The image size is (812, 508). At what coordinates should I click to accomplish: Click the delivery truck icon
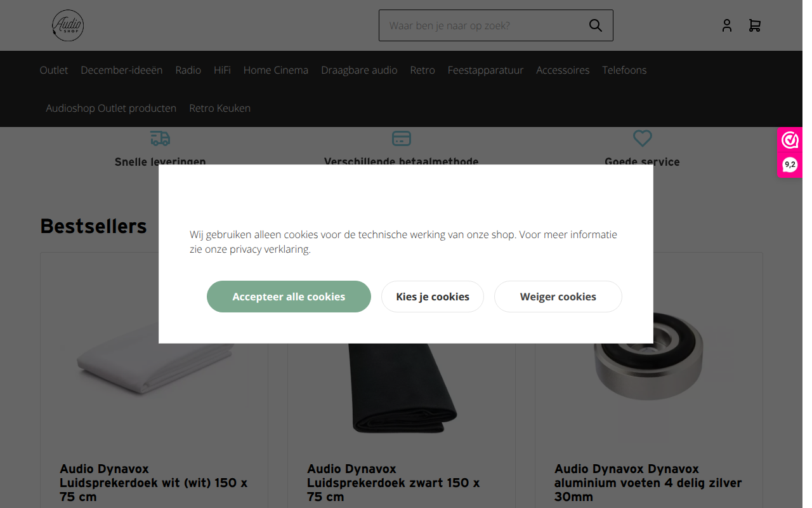pos(160,138)
